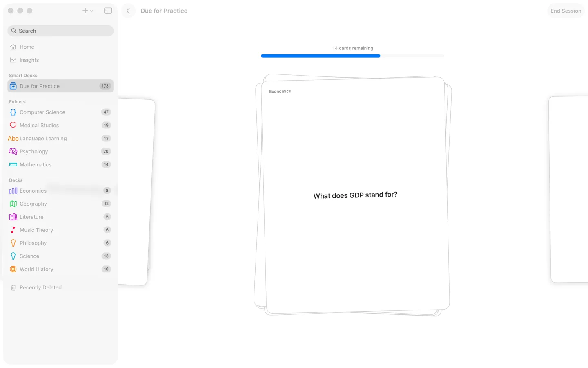Click the Recently Deleted trash icon
The image size is (588, 368).
coord(13,287)
